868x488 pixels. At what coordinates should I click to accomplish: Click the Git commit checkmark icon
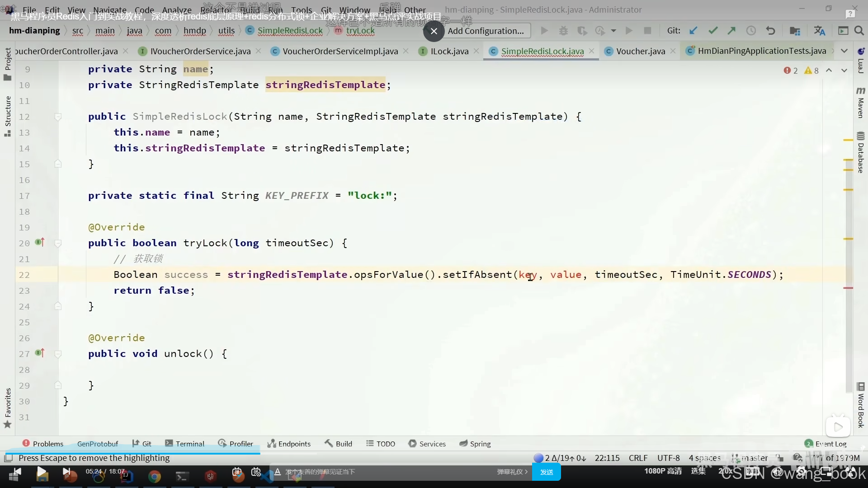pos(713,31)
